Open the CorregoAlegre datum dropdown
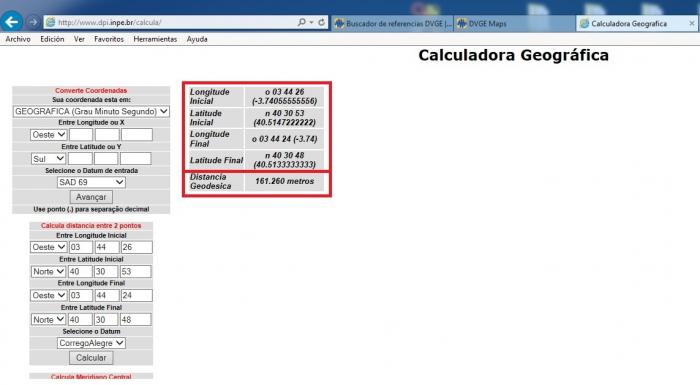The width and height of the screenshot is (700, 385). click(x=91, y=343)
